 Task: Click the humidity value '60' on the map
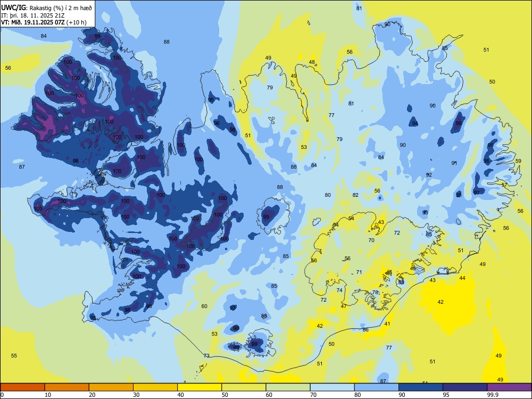point(204,306)
